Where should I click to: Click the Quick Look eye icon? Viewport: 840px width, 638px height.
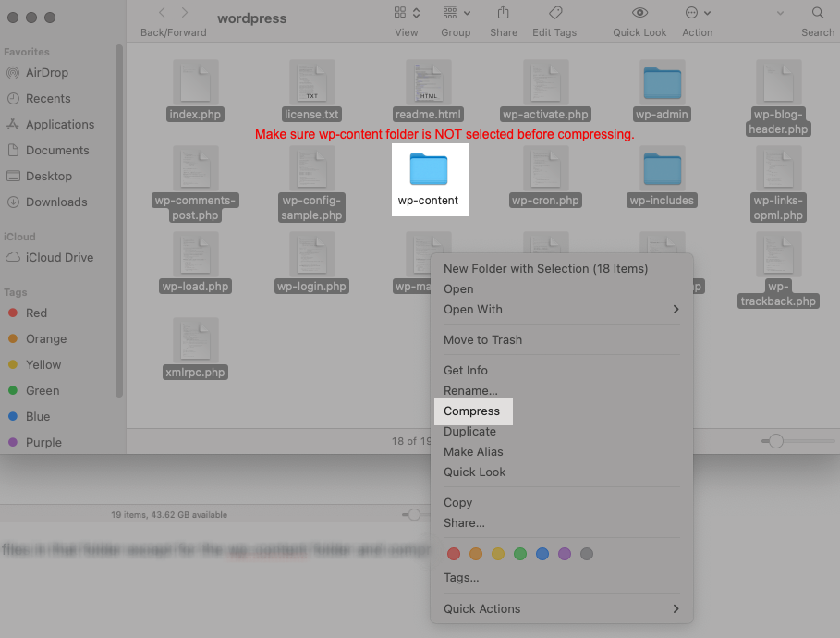coord(639,12)
